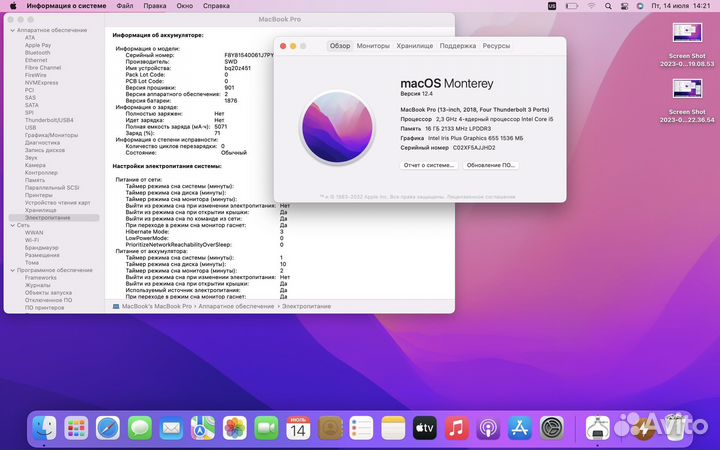Viewport: 720px width, 450px height.
Task: Select Память in the System Information sidebar
Action: [x=35, y=180]
